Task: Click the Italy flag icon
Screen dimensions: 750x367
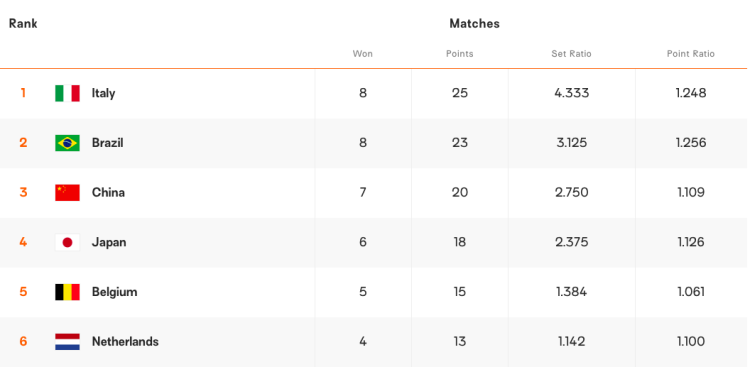Action: [x=67, y=93]
